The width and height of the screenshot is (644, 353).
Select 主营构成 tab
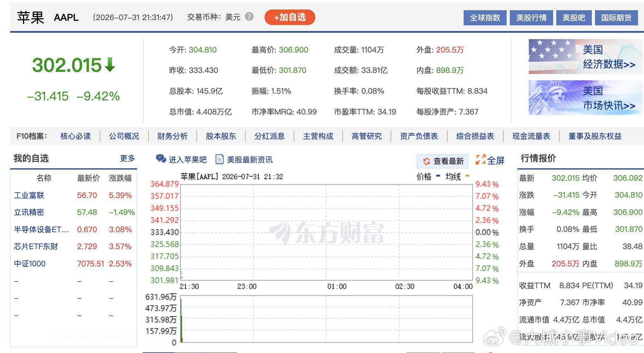coord(318,136)
